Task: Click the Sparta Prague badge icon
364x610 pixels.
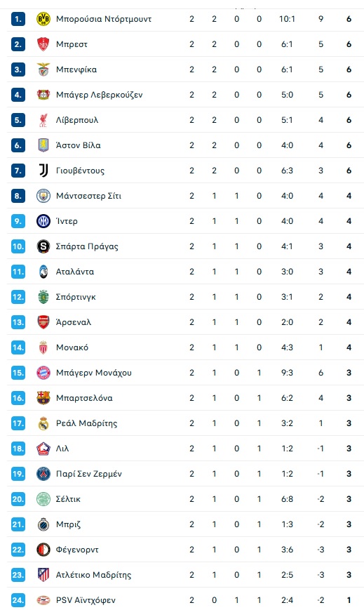Action: 43,246
